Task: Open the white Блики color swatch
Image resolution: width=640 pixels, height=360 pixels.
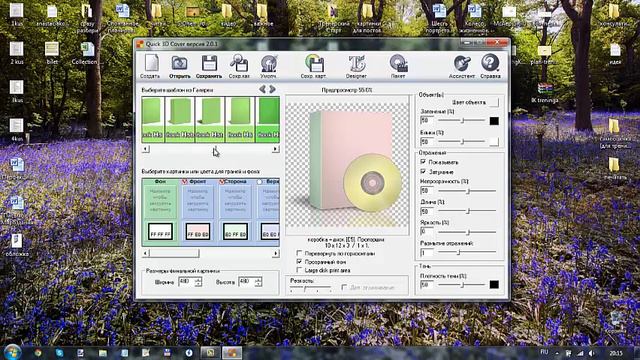Action: click(494, 142)
